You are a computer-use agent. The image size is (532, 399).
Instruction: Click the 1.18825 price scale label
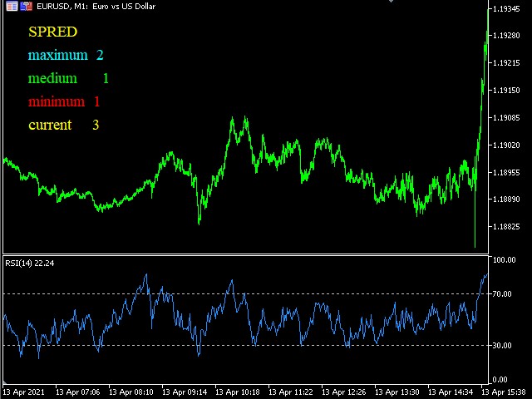506,227
